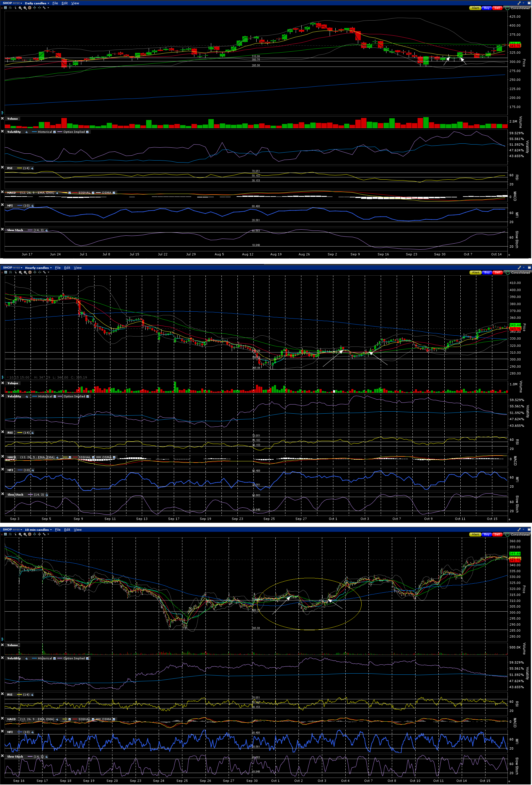The height and width of the screenshot is (785, 532).
Task: Open Slow Stoch settings wrench in Daily chart
Action: pyautogui.click(x=46, y=230)
